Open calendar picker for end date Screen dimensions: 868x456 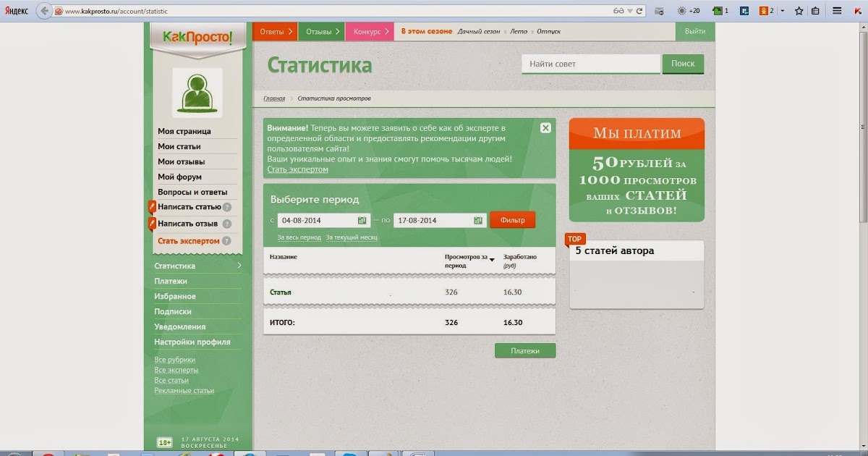(478, 220)
